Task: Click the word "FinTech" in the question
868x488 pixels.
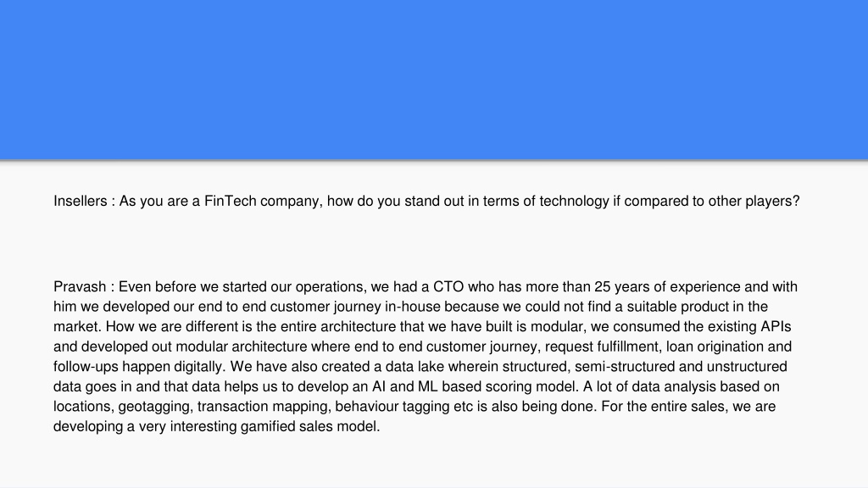Action: click(x=231, y=201)
